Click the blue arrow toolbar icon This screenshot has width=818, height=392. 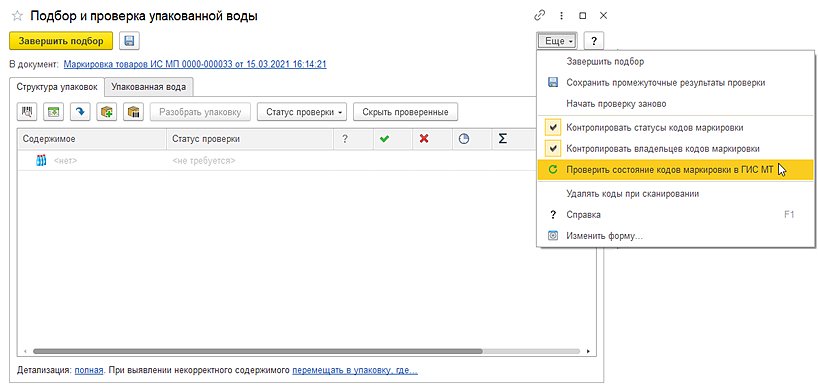[x=80, y=112]
